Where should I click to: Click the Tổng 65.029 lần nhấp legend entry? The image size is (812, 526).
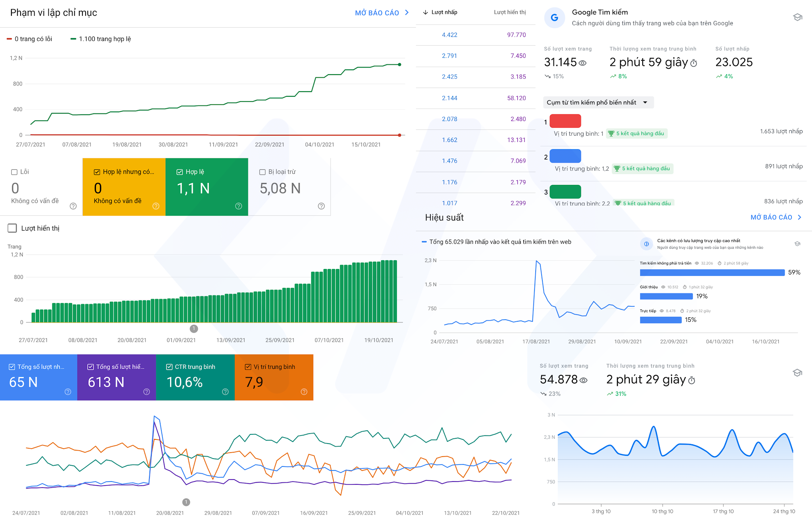[496, 242]
